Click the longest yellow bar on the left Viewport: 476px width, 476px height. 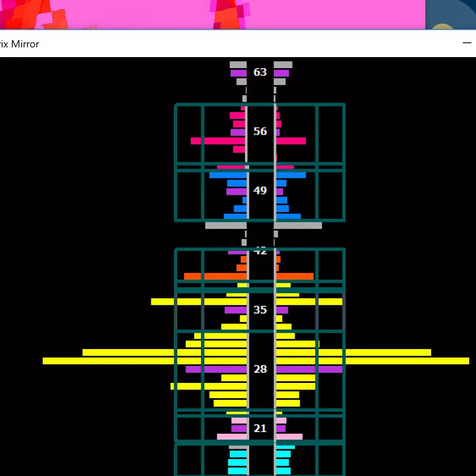[144, 361]
